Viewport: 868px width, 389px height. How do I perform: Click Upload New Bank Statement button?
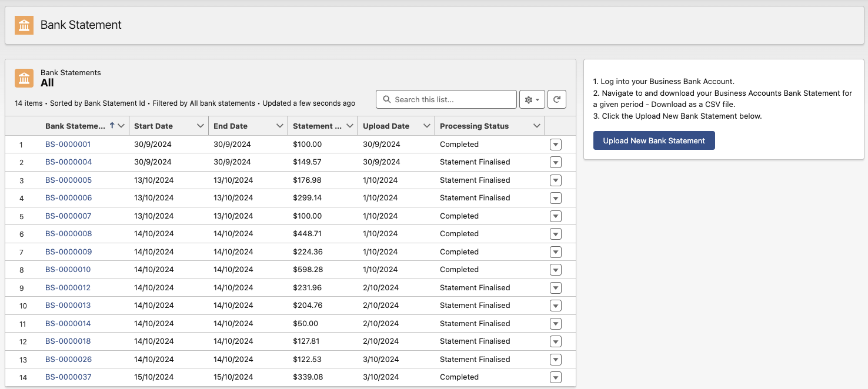(x=653, y=141)
